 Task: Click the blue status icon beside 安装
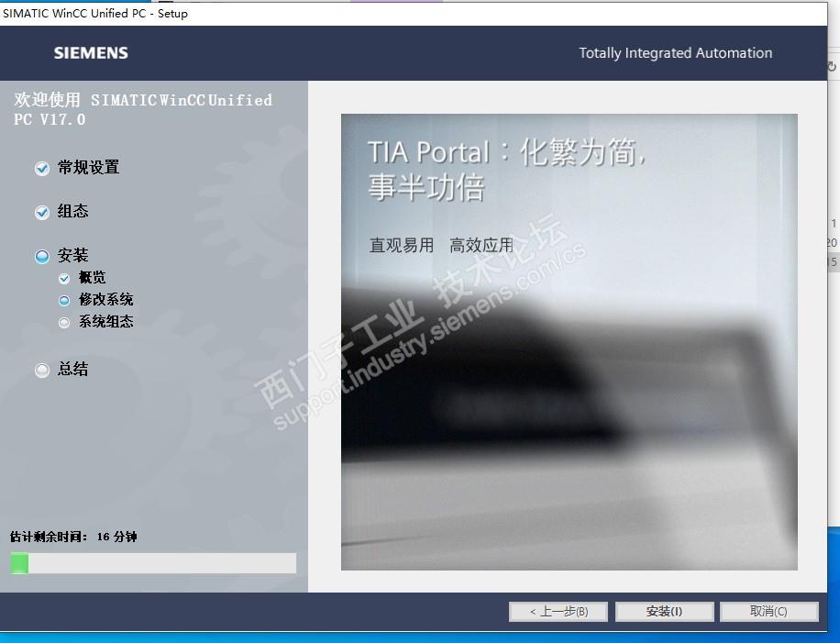pos(42,257)
